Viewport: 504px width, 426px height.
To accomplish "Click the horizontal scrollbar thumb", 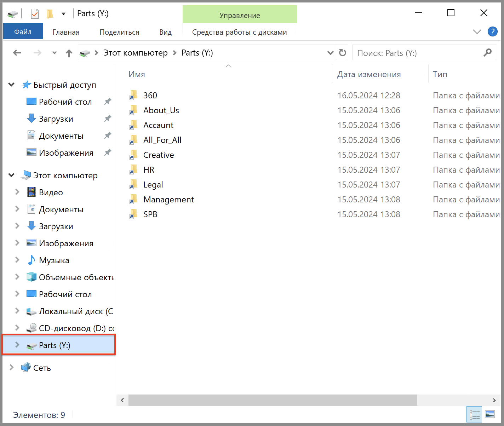I will [273, 400].
